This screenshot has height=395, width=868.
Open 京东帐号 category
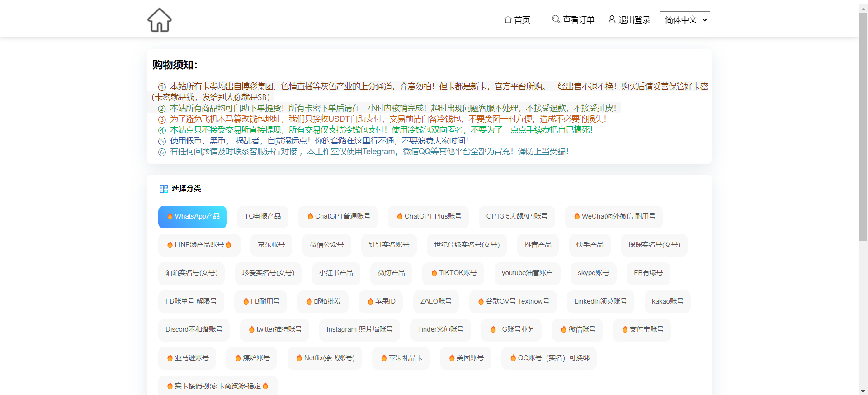(271, 245)
